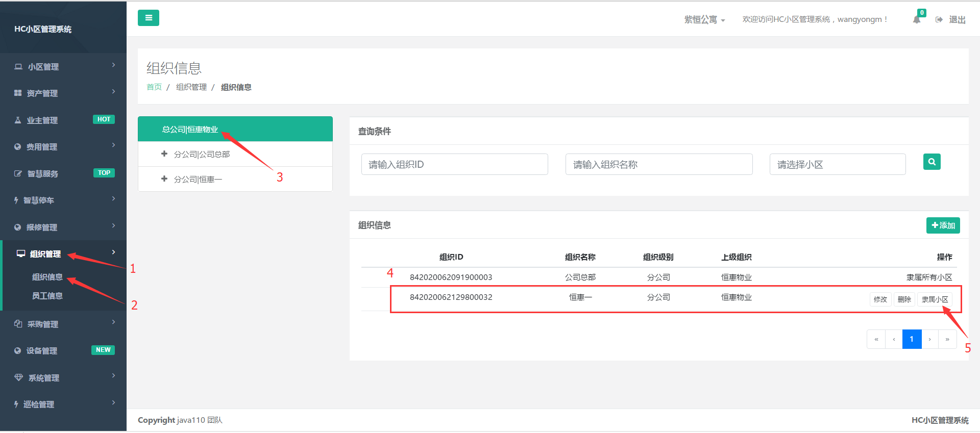Click the edit icon beside 智慧服务
The height and width of the screenshot is (433, 980).
(18, 174)
